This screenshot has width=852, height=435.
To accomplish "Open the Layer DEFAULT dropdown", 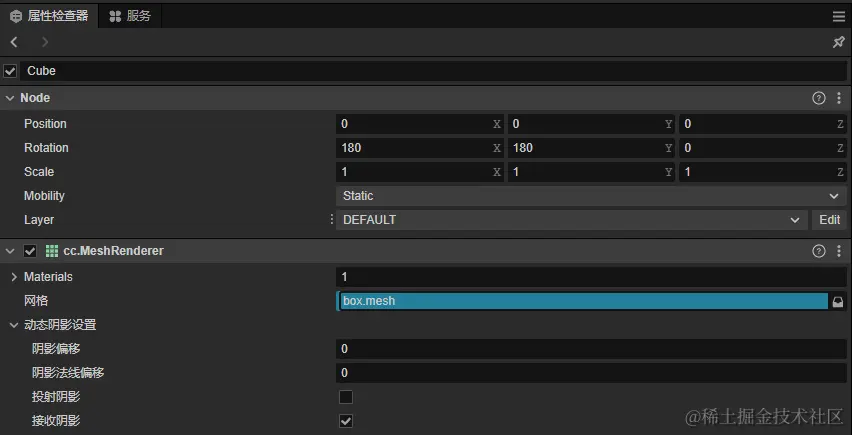I will click(x=572, y=220).
